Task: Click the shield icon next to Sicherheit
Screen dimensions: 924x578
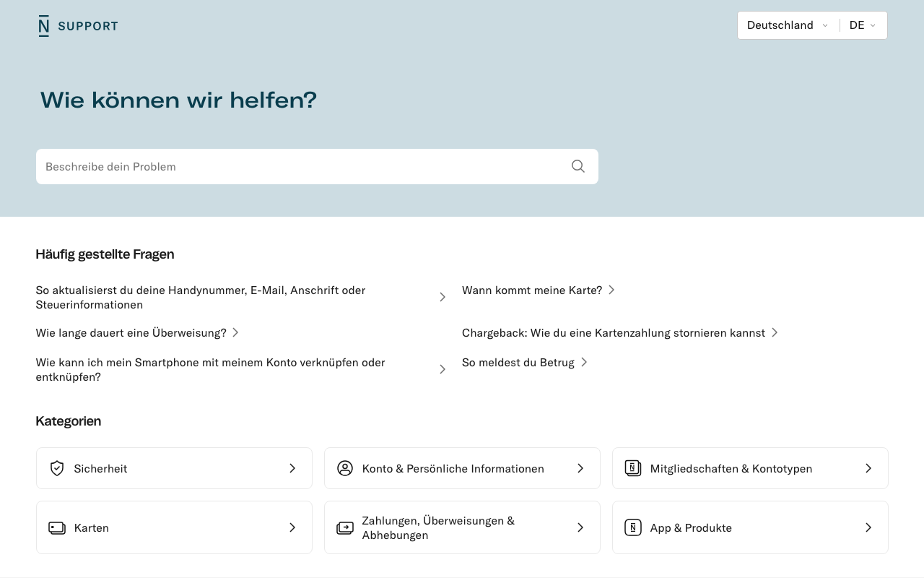Action: click(57, 468)
